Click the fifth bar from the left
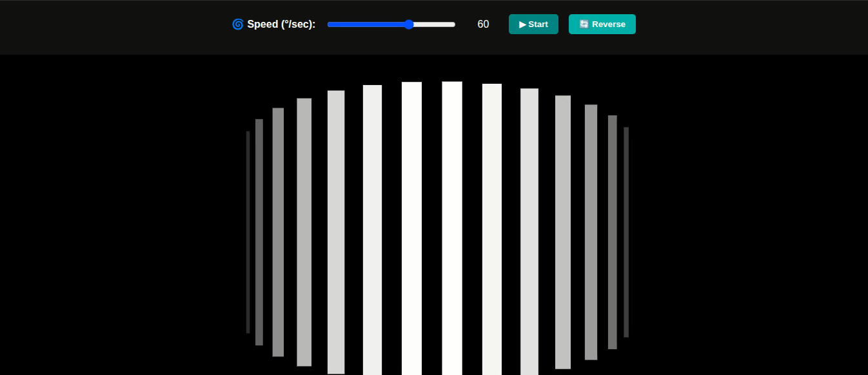868x375 pixels. pyautogui.click(x=336, y=232)
